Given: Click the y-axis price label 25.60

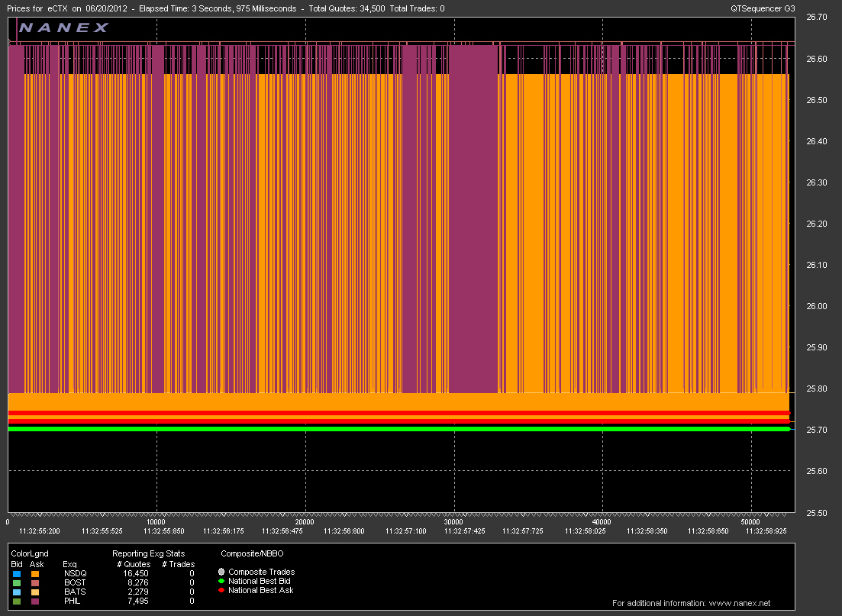Looking at the screenshot, I should pos(817,472).
